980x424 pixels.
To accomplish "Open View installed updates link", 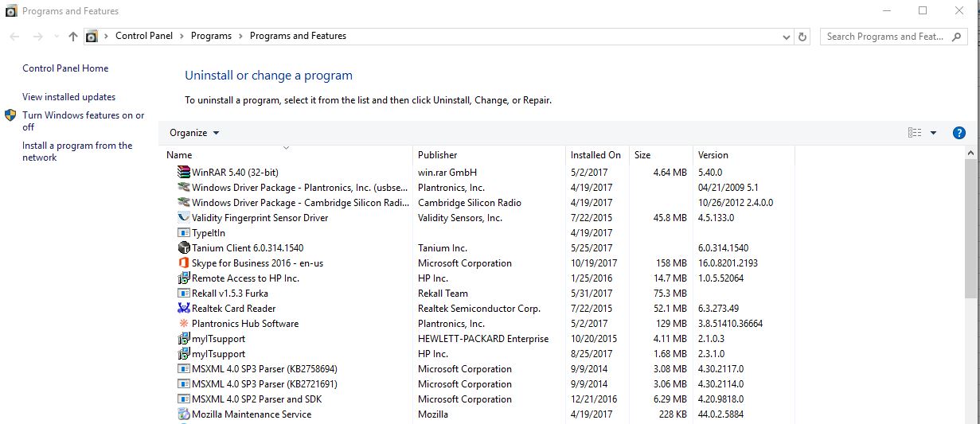I will 69,97.
